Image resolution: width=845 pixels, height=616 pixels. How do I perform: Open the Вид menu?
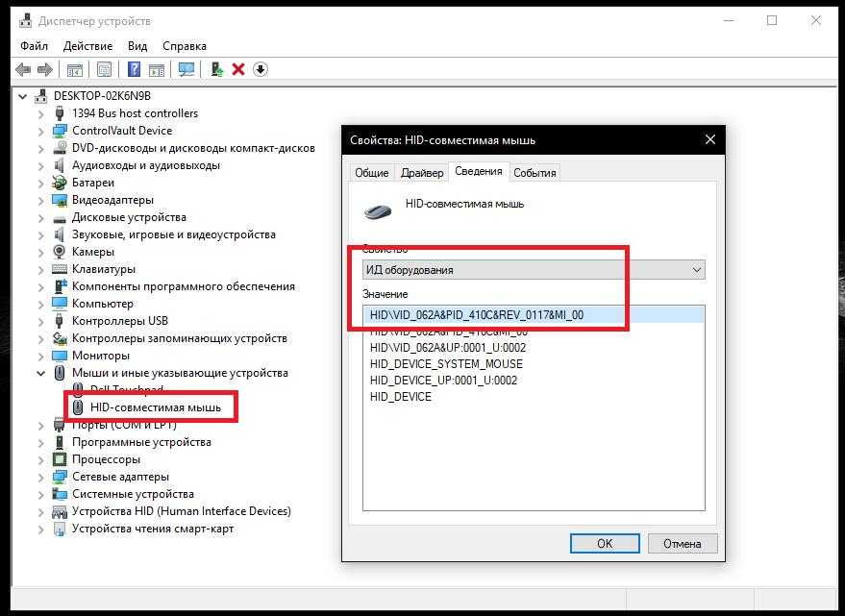(x=137, y=46)
